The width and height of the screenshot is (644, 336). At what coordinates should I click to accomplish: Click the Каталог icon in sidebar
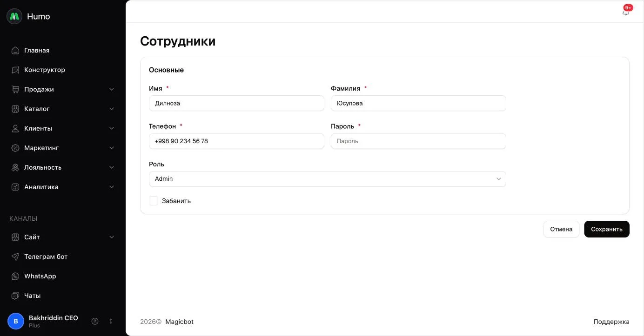click(15, 109)
